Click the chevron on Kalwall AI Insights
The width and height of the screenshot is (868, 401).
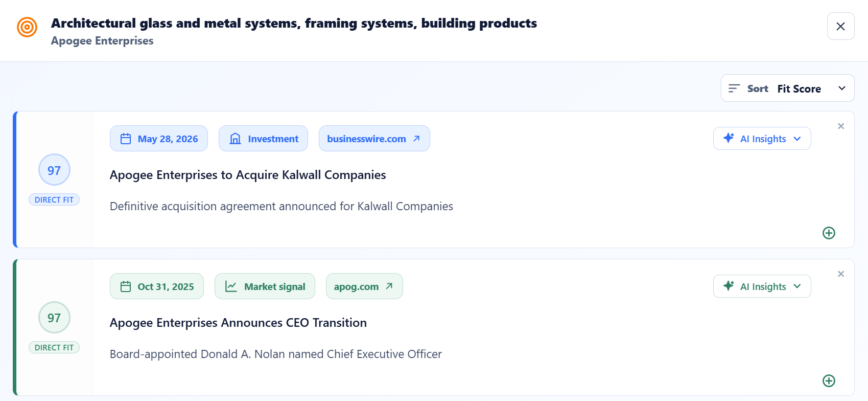(x=797, y=139)
